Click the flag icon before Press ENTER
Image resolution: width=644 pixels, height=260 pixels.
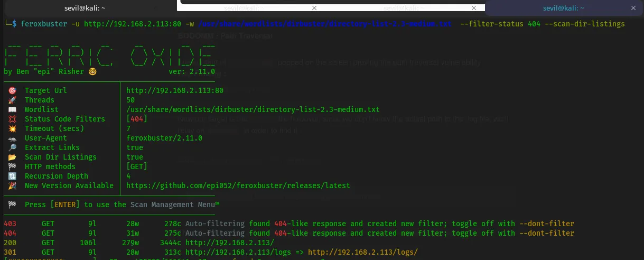[13, 205]
